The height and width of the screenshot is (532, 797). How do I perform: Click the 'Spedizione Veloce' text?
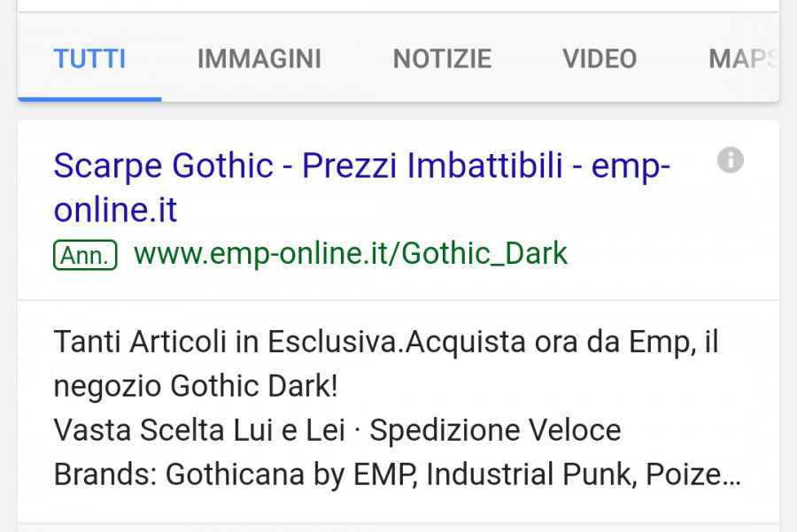click(495, 431)
